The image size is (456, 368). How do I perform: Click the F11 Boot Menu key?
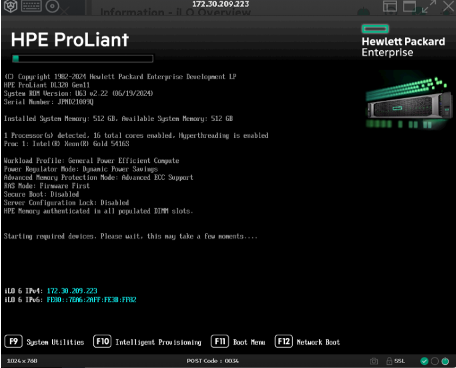point(220,341)
